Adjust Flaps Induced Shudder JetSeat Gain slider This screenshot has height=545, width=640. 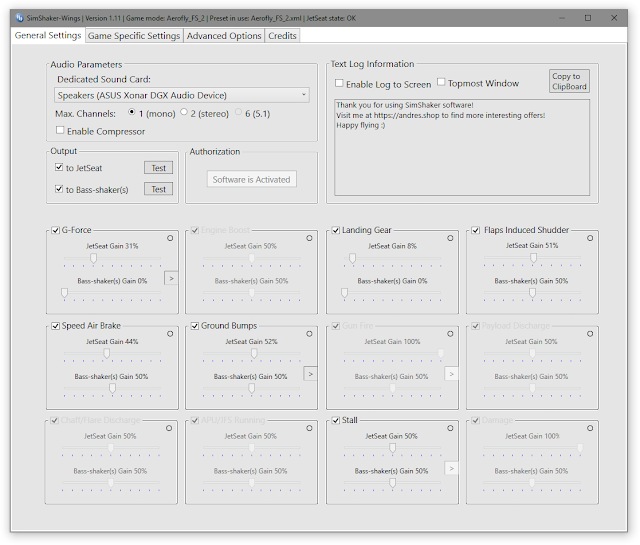532,258
